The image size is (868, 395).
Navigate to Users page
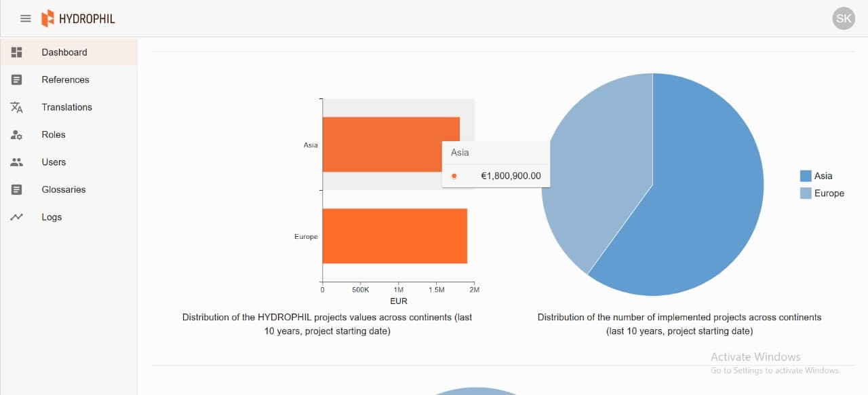point(68,162)
